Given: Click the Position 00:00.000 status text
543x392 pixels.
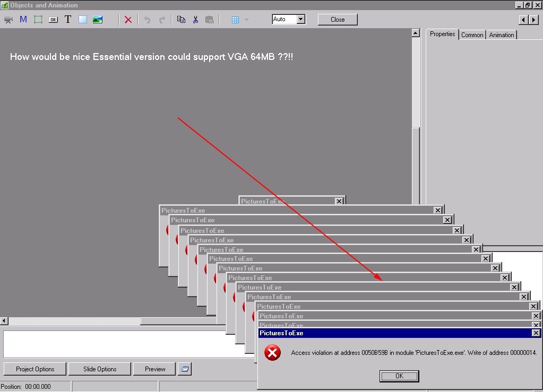Looking at the screenshot, I should pyautogui.click(x=25, y=387).
